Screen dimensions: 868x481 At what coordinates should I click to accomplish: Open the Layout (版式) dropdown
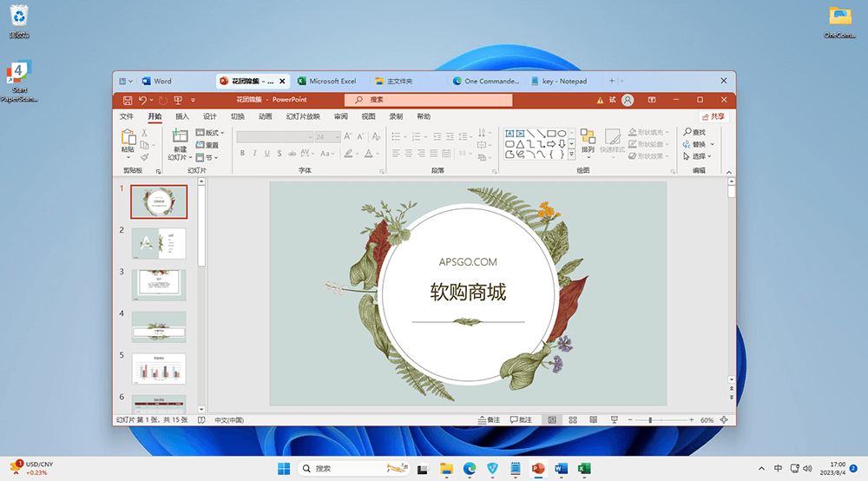pos(210,133)
